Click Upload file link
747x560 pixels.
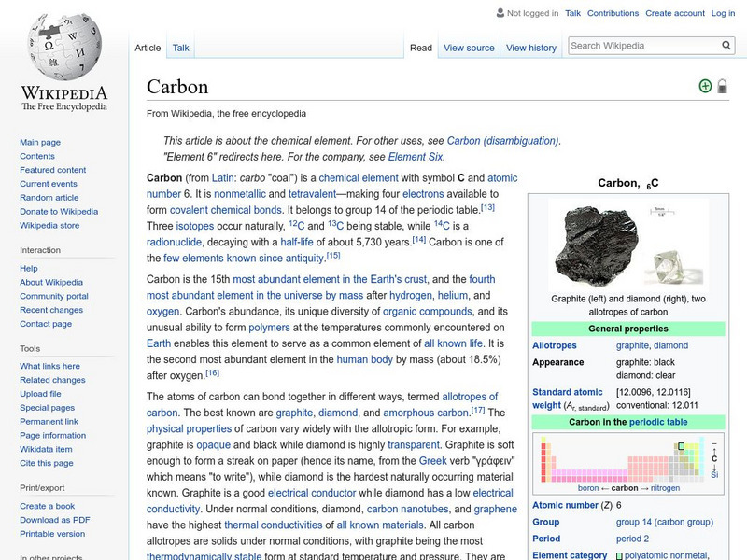tap(40, 393)
